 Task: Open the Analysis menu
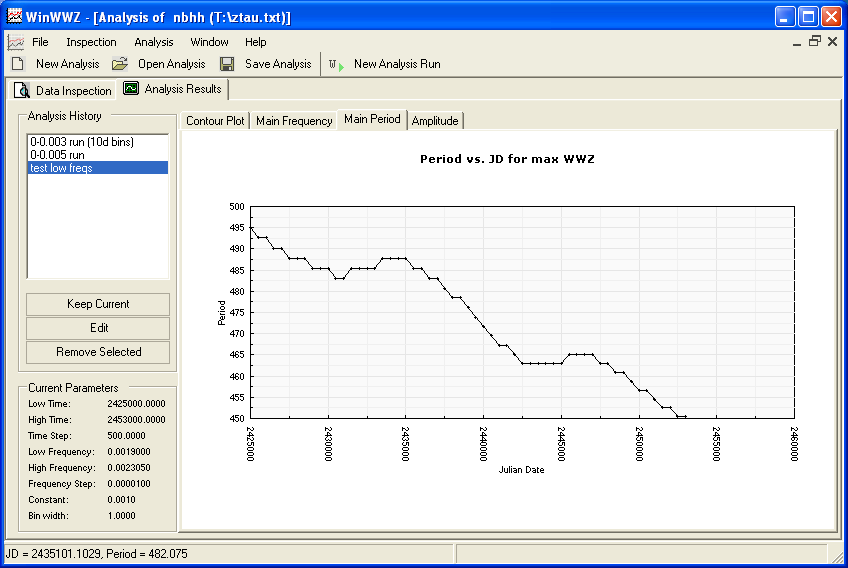click(x=154, y=42)
